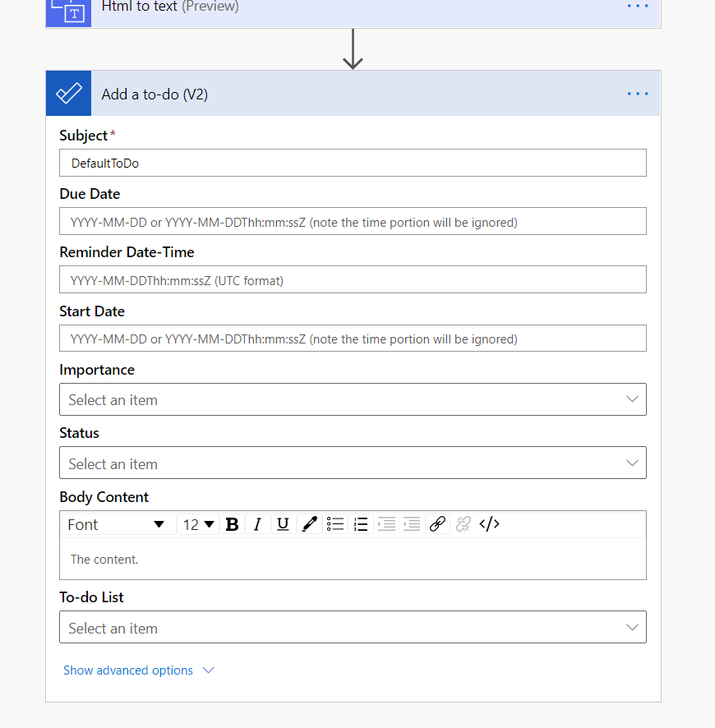This screenshot has width=715, height=728.
Task: Expand the Importance dropdown
Action: 353,399
